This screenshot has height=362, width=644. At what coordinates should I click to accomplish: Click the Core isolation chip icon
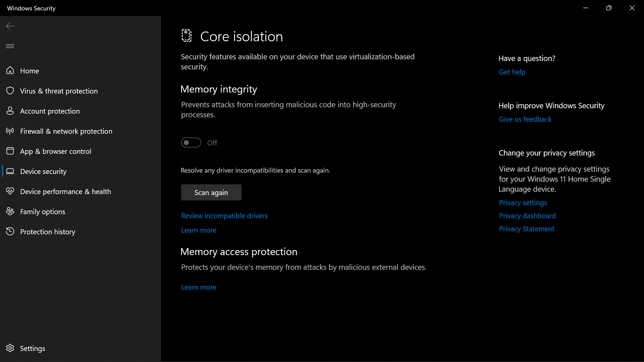click(186, 36)
